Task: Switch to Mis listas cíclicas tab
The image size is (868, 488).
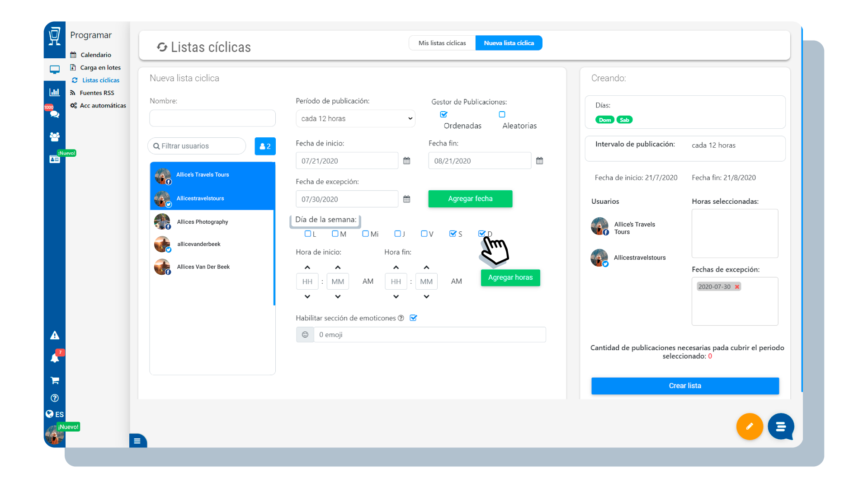Action: coord(442,43)
